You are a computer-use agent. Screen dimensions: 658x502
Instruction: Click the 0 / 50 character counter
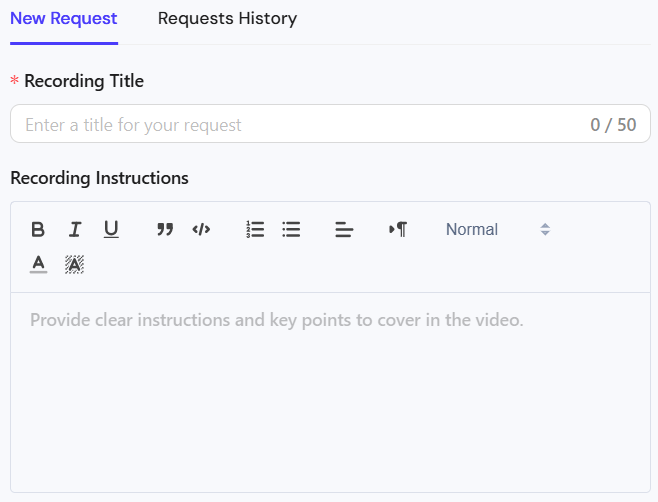[613, 125]
